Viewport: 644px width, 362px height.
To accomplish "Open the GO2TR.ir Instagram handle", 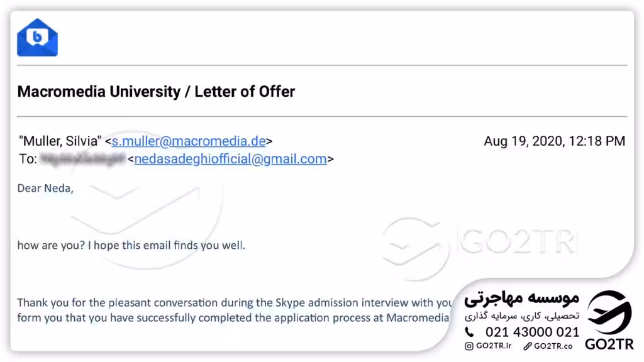I will [x=494, y=346].
